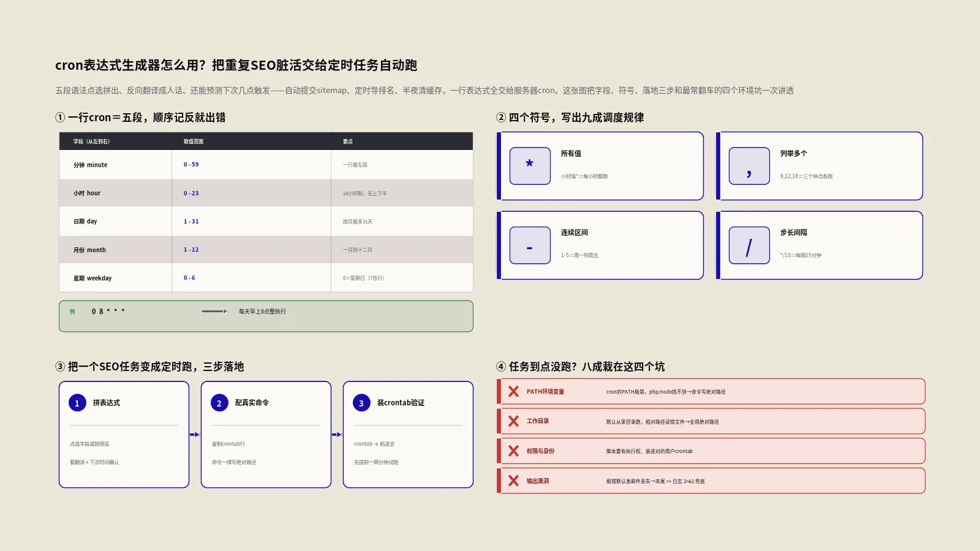The image size is (980, 551).
Task: Click the step 1 circle next to 拼表达式
Action: click(x=77, y=403)
